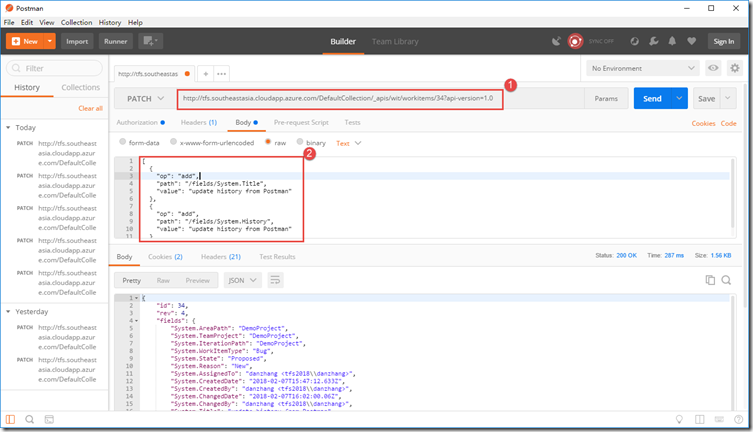Click the heart icon in header

(692, 41)
